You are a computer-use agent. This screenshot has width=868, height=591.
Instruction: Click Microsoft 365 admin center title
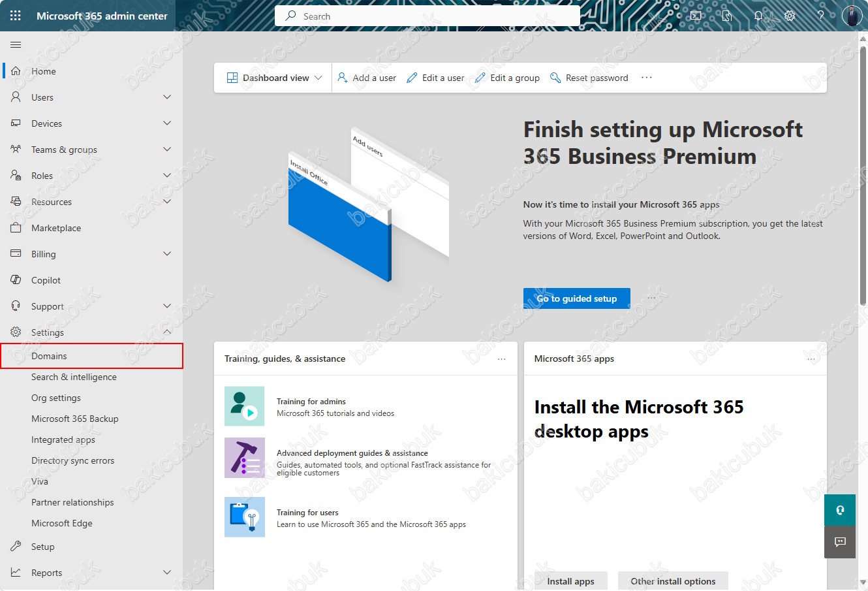102,16
